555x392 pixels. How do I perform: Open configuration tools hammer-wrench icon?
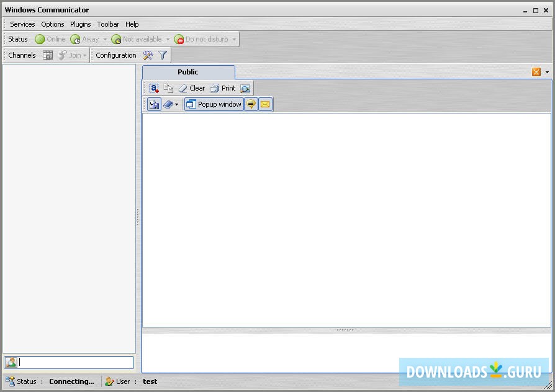point(148,55)
